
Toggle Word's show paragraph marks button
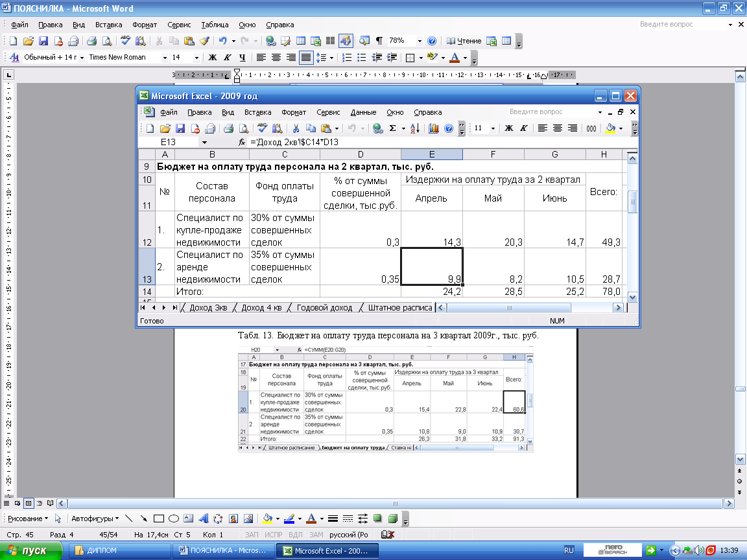(379, 41)
